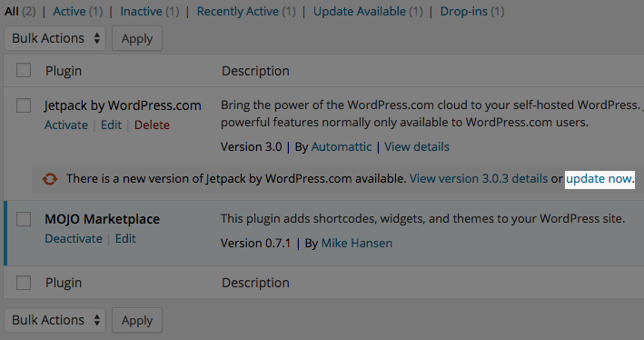This screenshot has width=644, height=340.
Task: Open the Mike Hansen author link
Action: pyautogui.click(x=357, y=244)
